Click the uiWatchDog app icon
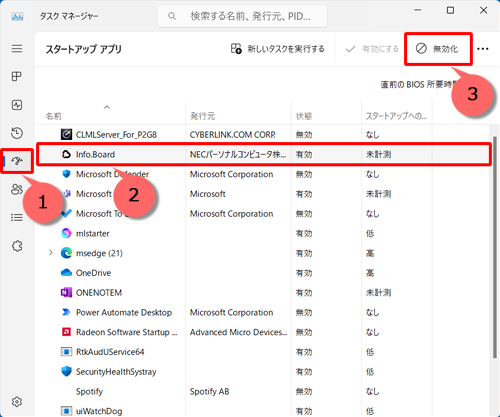Screen dimensions: 500x417 (66, 411)
